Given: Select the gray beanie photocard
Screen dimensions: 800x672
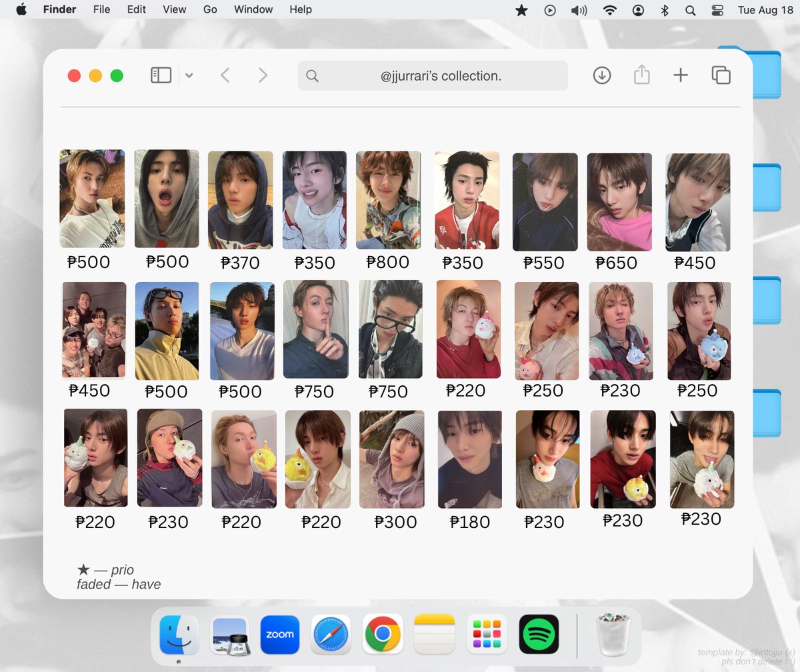Looking at the screenshot, I should (391, 459).
